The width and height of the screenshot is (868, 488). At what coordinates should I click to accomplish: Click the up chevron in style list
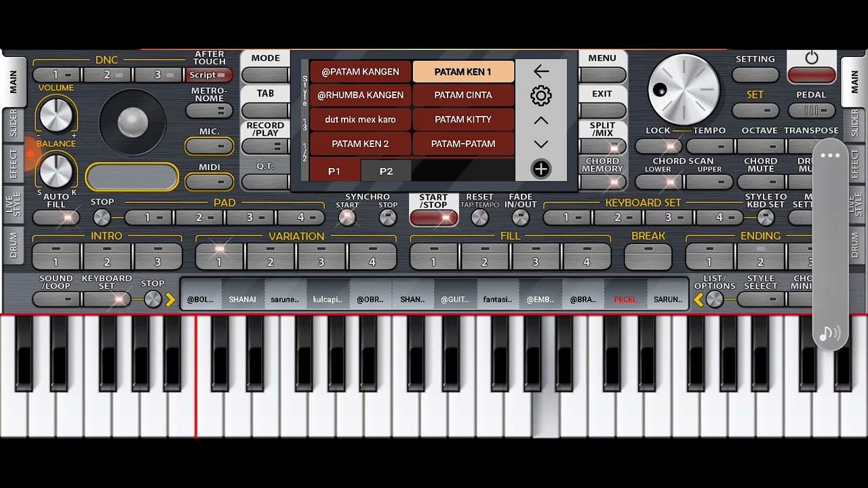pyautogui.click(x=540, y=121)
